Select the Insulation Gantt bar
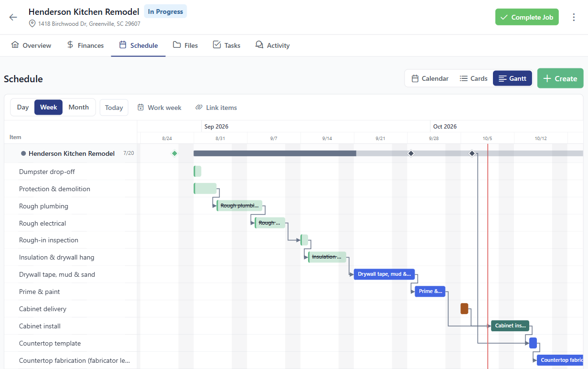Image resolution: width=588 pixels, height=369 pixels. coord(327,257)
